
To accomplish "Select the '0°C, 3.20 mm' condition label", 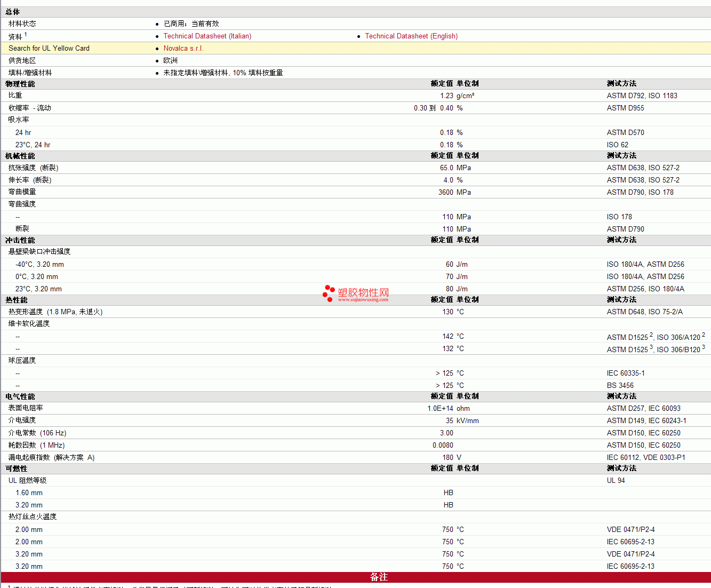I will coord(37,277).
